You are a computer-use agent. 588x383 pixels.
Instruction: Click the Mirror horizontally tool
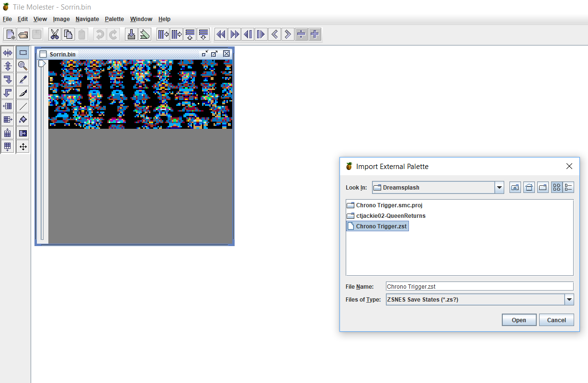click(x=8, y=53)
